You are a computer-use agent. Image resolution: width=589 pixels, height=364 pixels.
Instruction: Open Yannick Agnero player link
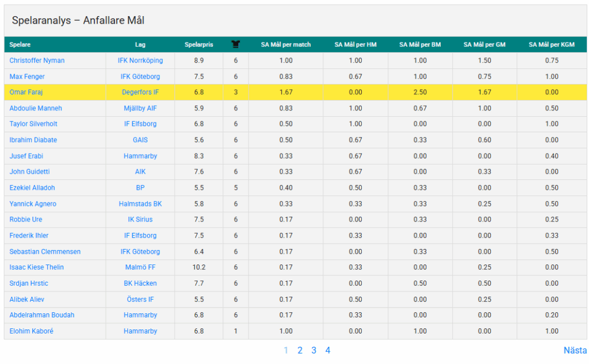[33, 204]
